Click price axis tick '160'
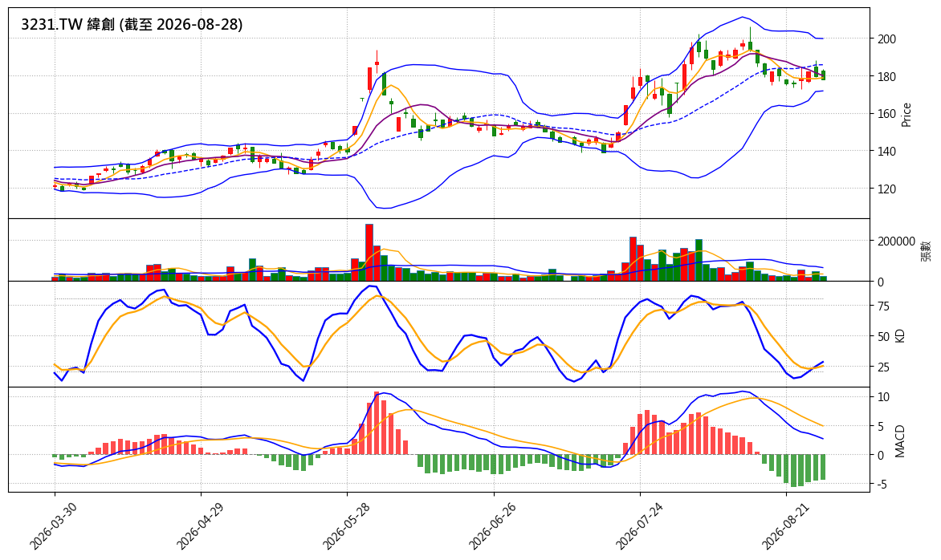 [x=886, y=114]
